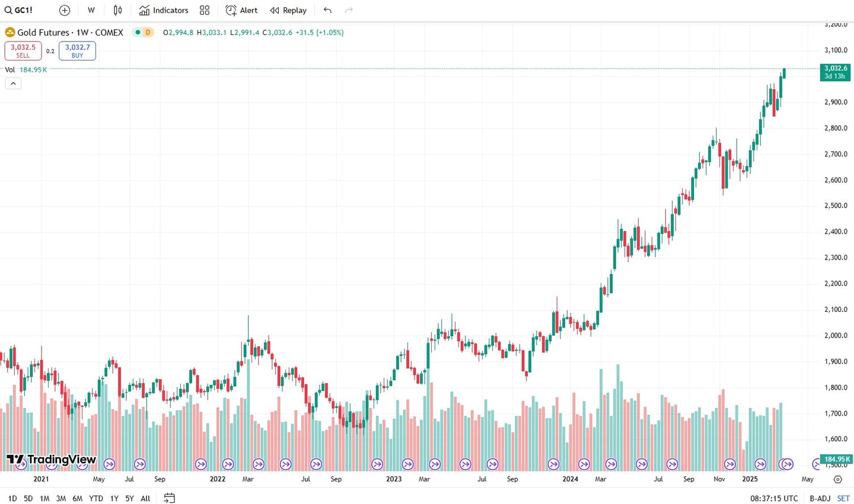This screenshot has width=854, height=504.
Task: Toggle B-ADJ adjusted data setting
Action: [820, 499]
